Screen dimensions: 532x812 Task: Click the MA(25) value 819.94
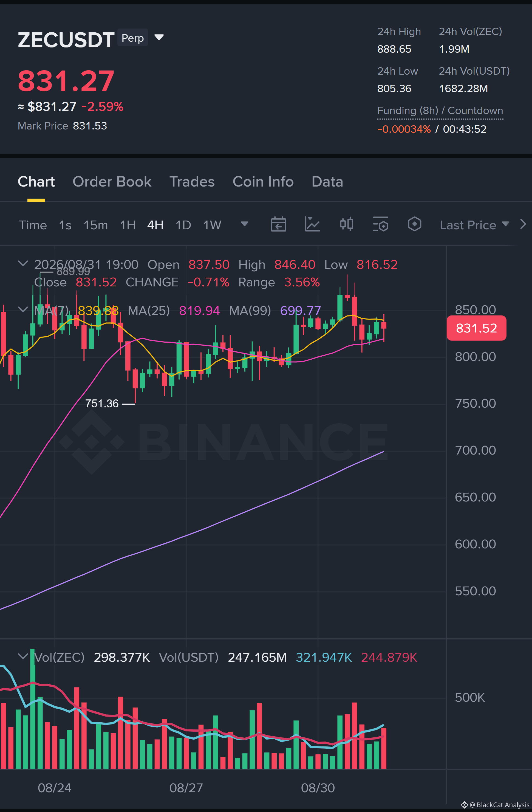coord(200,311)
